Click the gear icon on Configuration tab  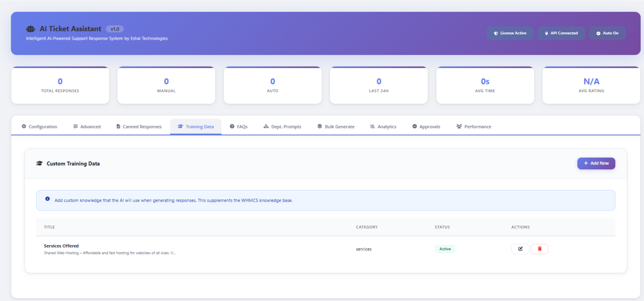[24, 126]
